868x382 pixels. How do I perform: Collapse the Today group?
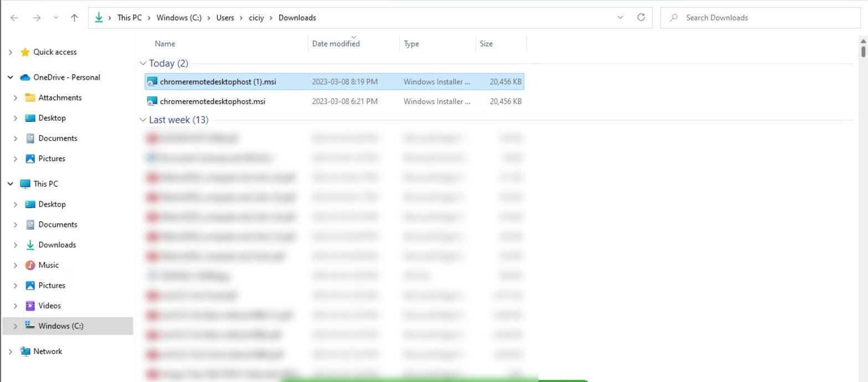coord(143,64)
